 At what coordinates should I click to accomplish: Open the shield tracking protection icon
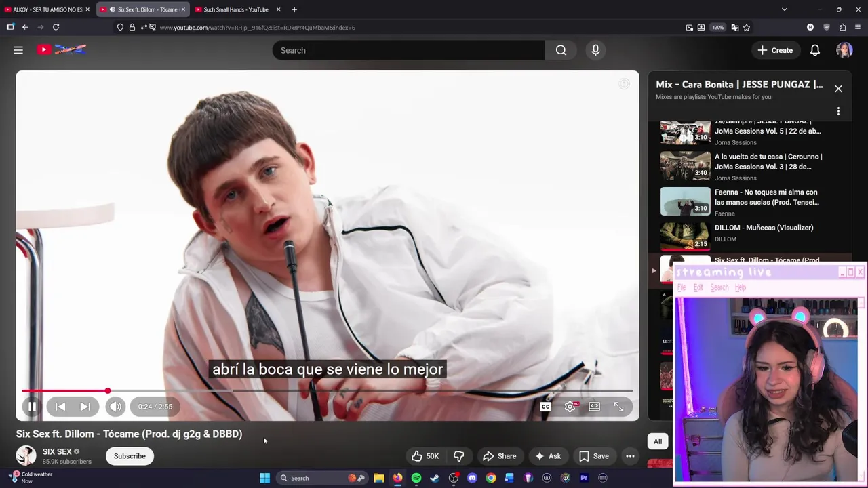tap(120, 27)
